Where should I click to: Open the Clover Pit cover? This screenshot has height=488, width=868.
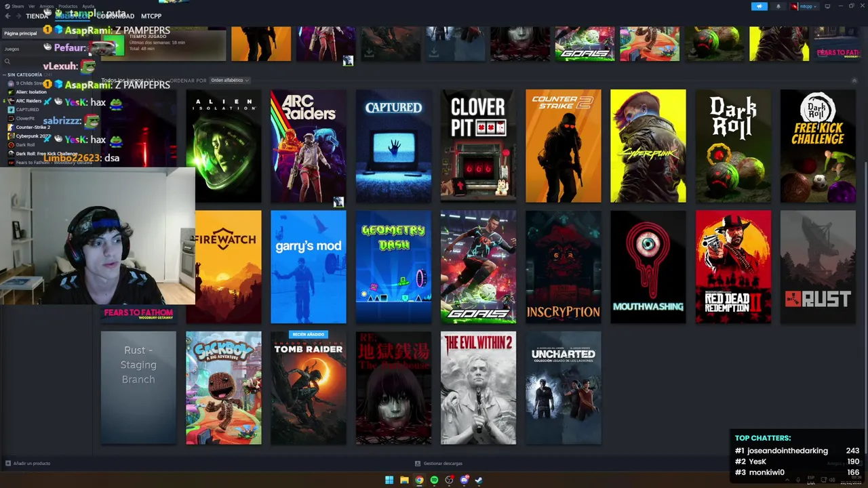click(x=478, y=146)
